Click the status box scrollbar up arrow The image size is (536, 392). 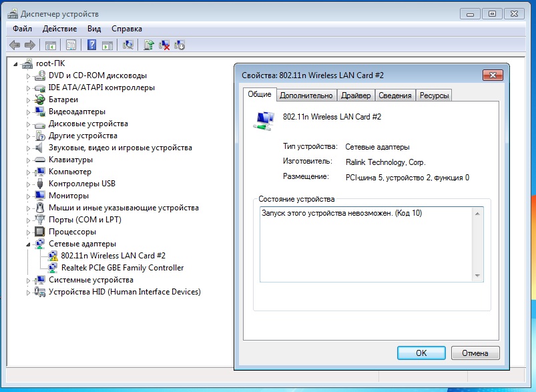pos(477,214)
